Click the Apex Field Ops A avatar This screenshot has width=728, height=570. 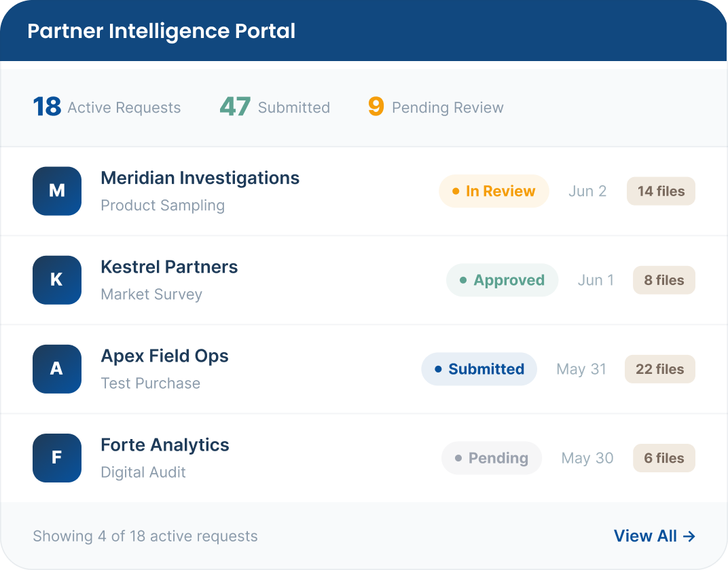tap(57, 369)
